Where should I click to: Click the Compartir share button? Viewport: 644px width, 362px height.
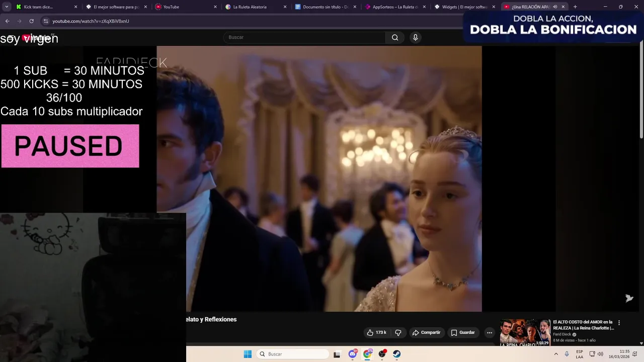point(426,332)
